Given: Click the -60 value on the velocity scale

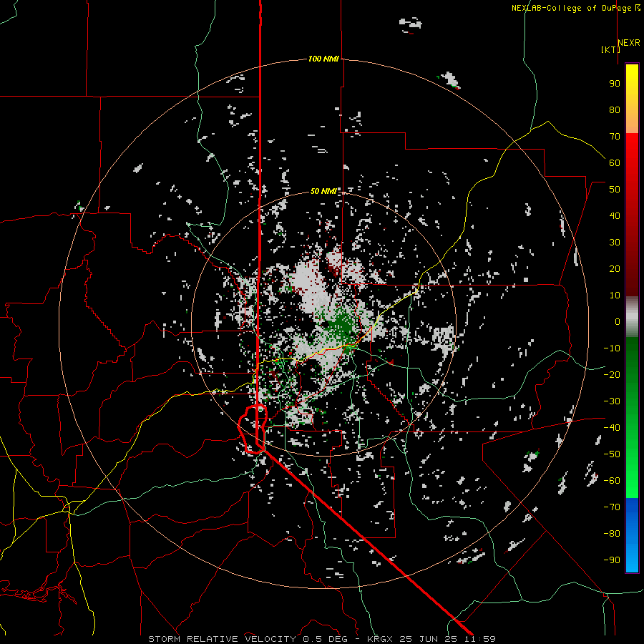Looking at the screenshot, I should click(x=612, y=481).
